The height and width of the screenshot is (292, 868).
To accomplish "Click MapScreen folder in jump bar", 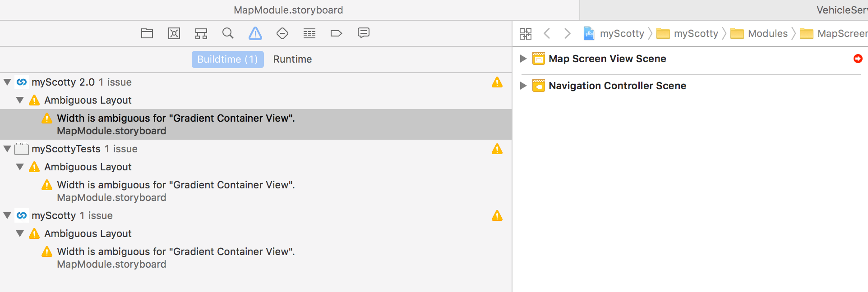I will pos(834,33).
